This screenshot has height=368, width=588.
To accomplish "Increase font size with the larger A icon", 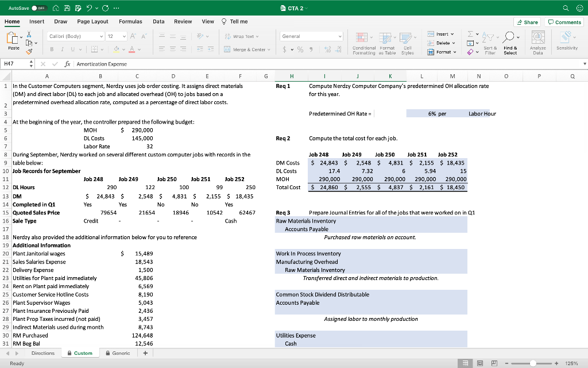I will coord(133,36).
